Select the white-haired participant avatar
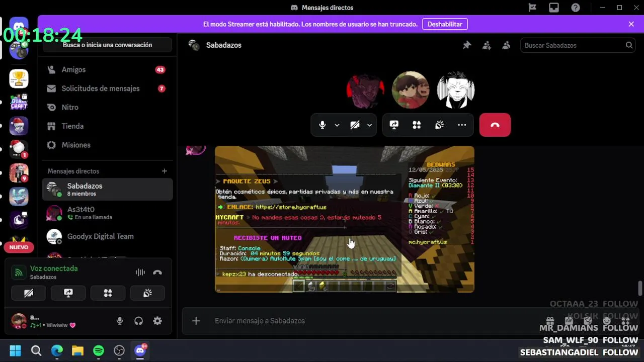Image resolution: width=644 pixels, height=362 pixels. pos(456,90)
